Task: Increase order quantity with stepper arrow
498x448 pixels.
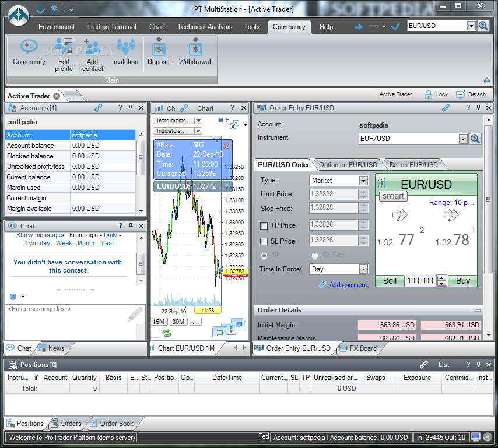Action: pos(442,278)
